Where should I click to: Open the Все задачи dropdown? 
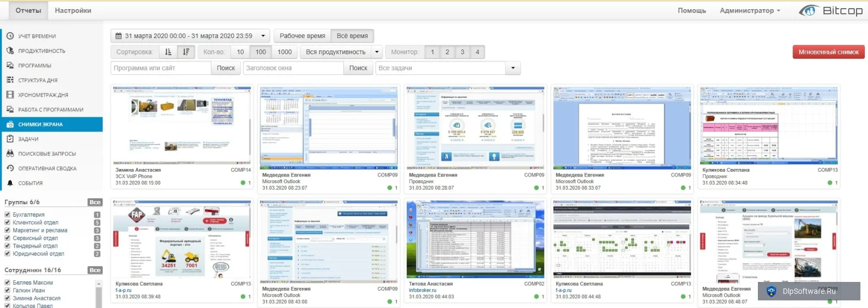(513, 68)
